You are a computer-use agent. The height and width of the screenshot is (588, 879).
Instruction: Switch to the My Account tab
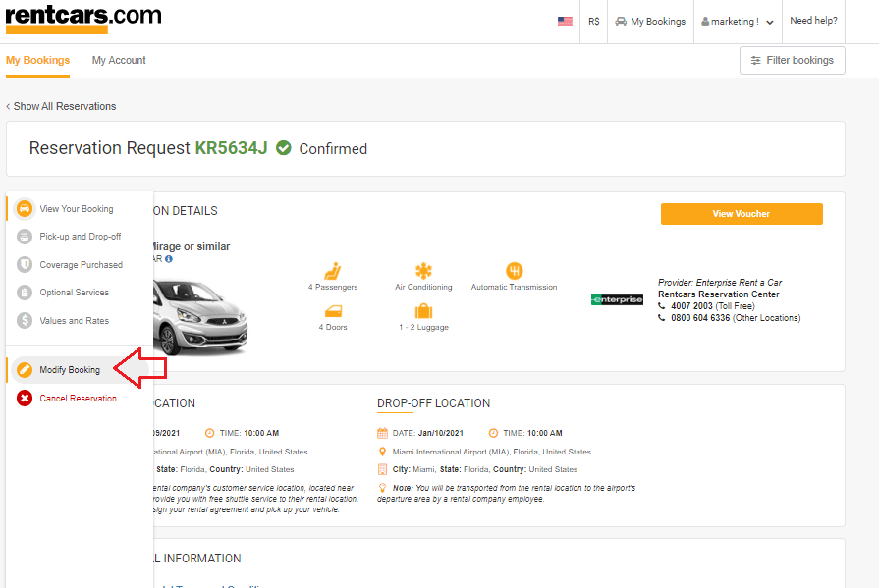click(x=118, y=60)
